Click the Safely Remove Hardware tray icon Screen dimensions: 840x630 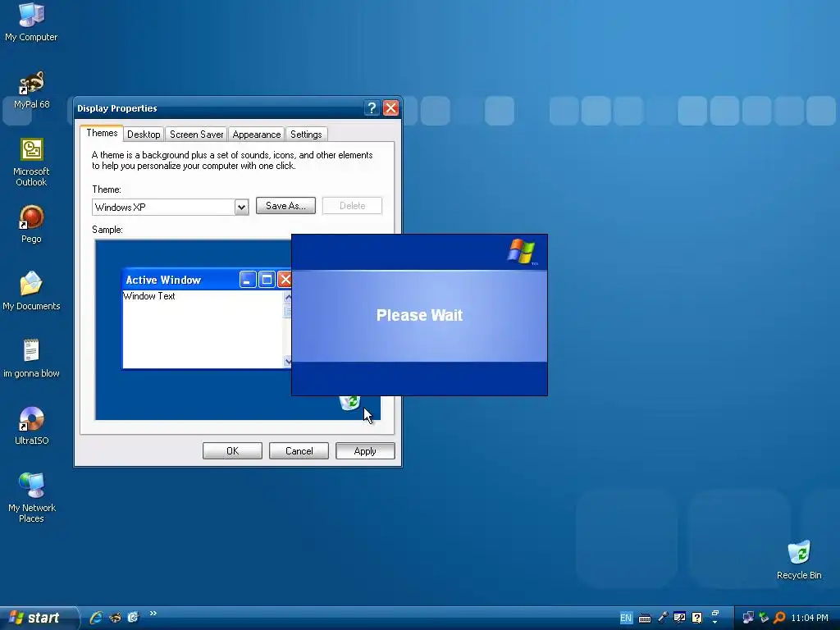pos(764,618)
